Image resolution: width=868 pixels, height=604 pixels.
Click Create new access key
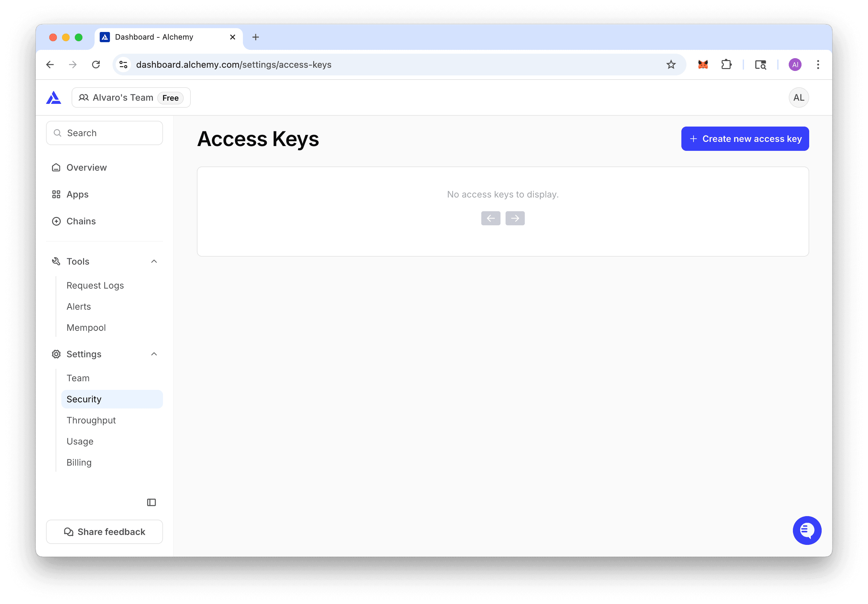click(744, 139)
